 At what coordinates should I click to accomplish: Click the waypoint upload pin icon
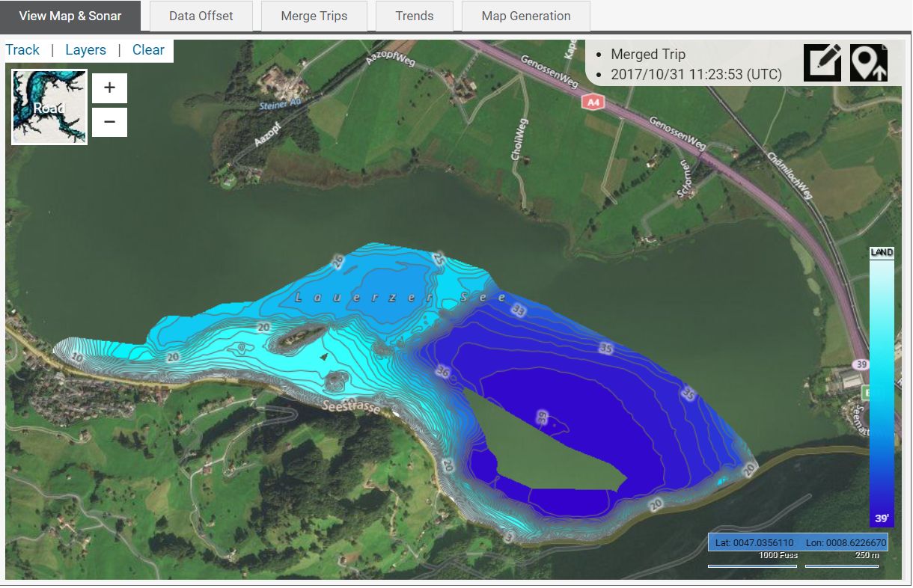coord(868,63)
